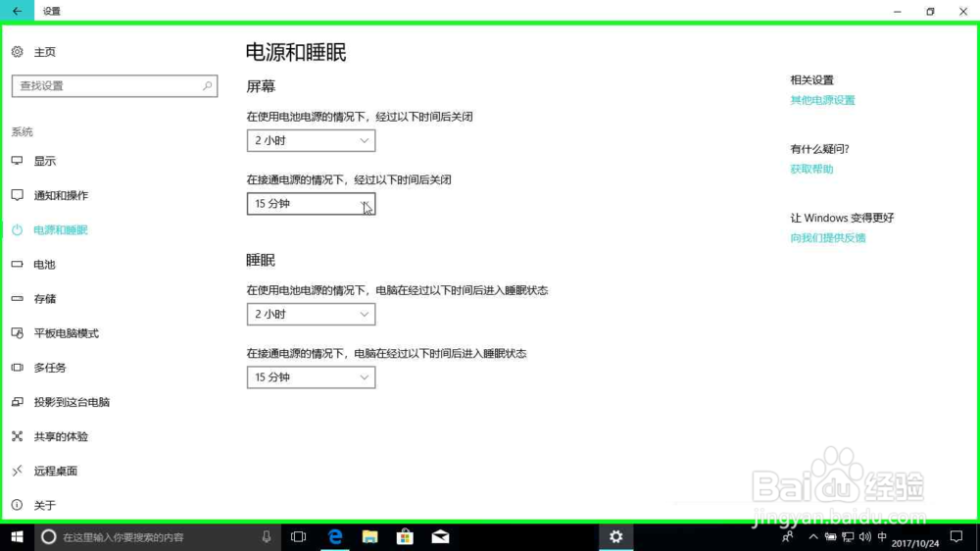Click the Projecting to this PC icon
The height and width of the screenshot is (551, 980).
coord(17,402)
